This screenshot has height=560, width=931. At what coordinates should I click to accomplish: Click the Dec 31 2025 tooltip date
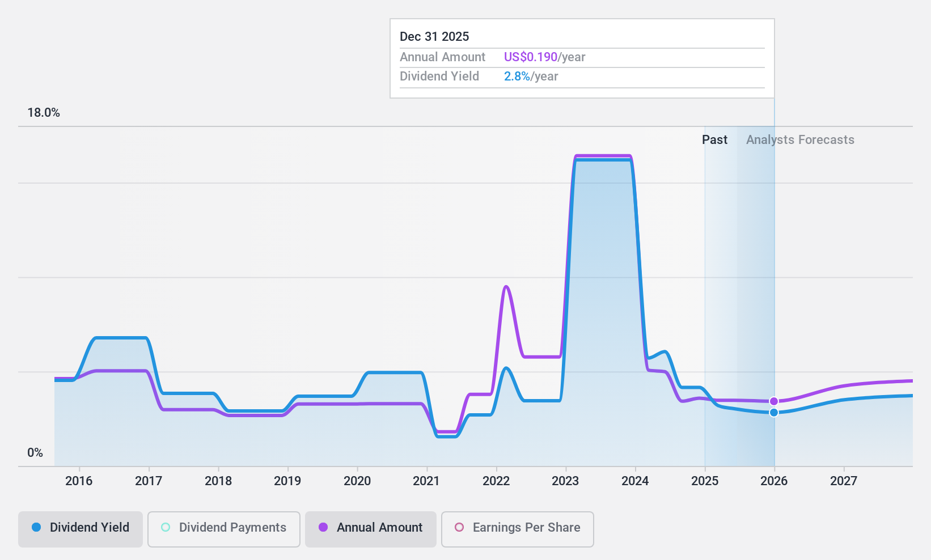pos(434,37)
